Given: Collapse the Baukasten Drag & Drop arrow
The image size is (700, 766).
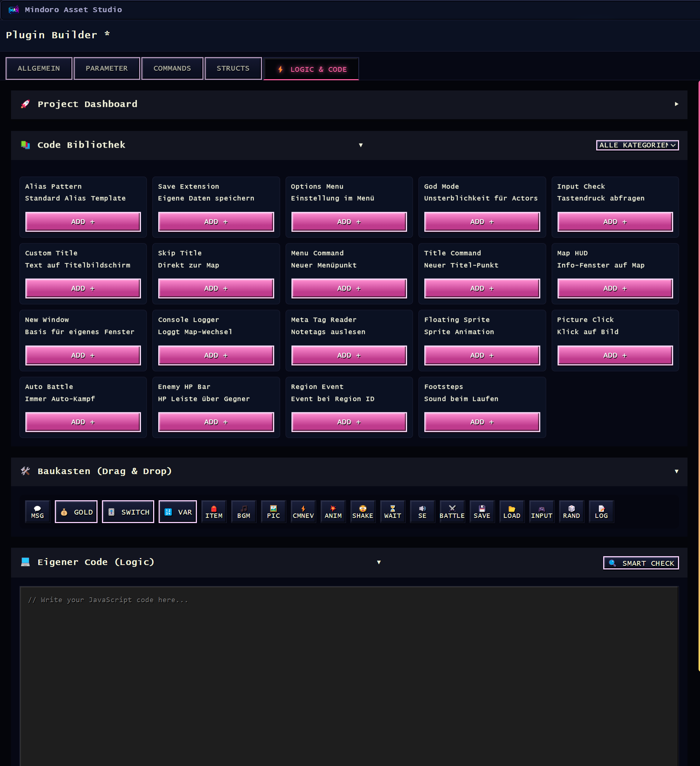Looking at the screenshot, I should [x=676, y=472].
